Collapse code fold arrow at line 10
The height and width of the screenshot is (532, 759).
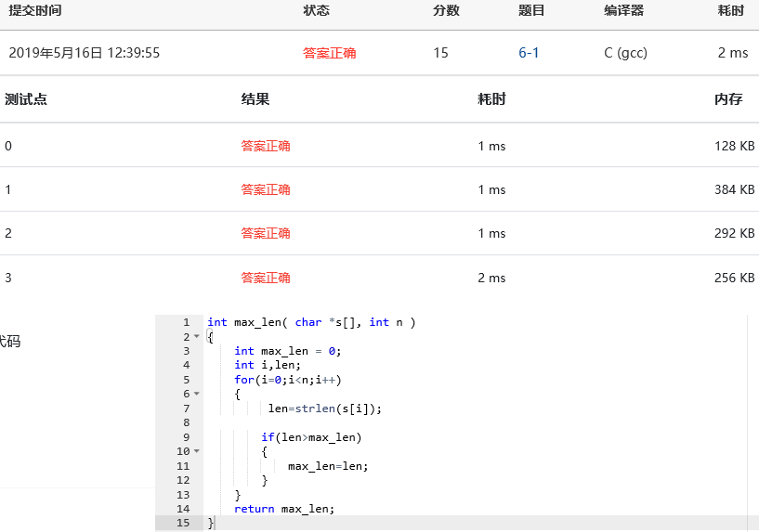(197, 451)
